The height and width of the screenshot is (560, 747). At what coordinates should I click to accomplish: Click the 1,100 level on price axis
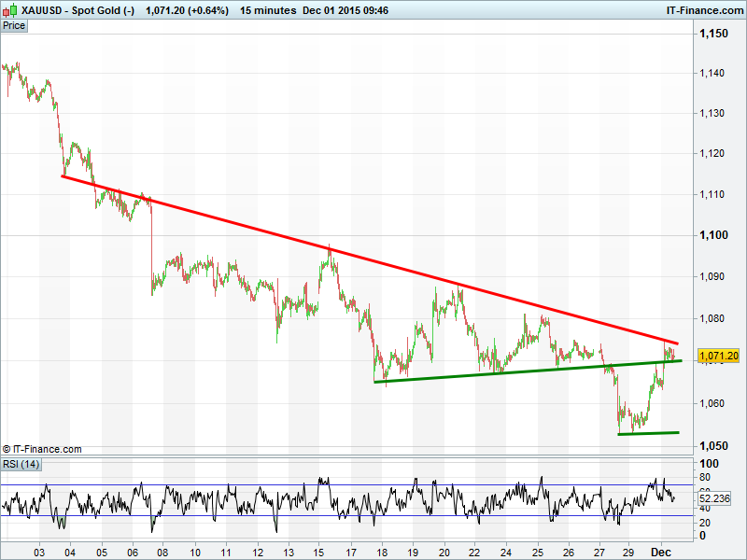[714, 235]
